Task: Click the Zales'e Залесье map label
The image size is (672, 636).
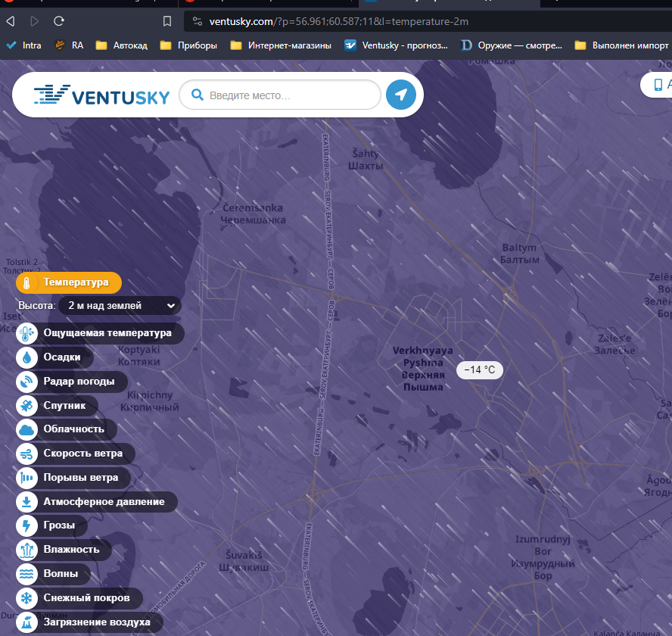Action: [614, 344]
